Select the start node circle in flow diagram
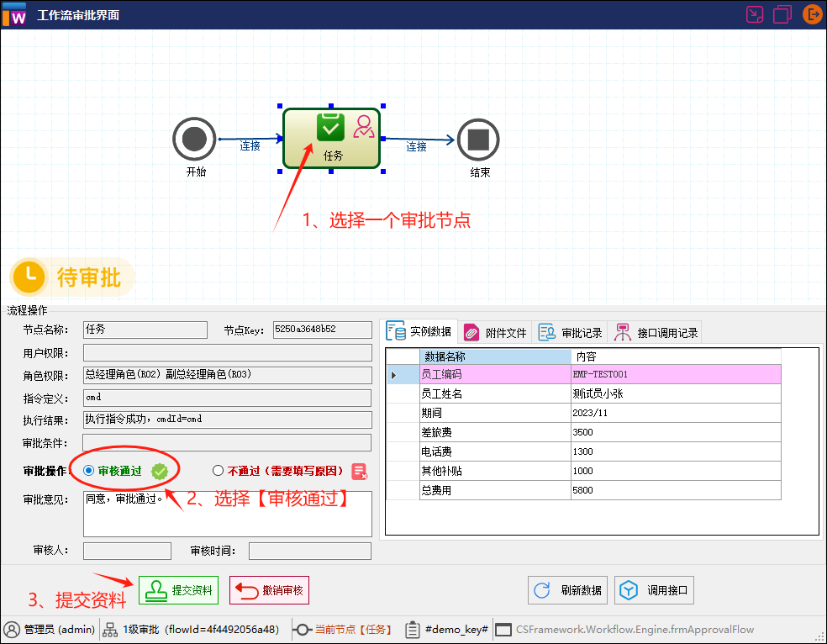The height and width of the screenshot is (644, 827). tap(194, 140)
